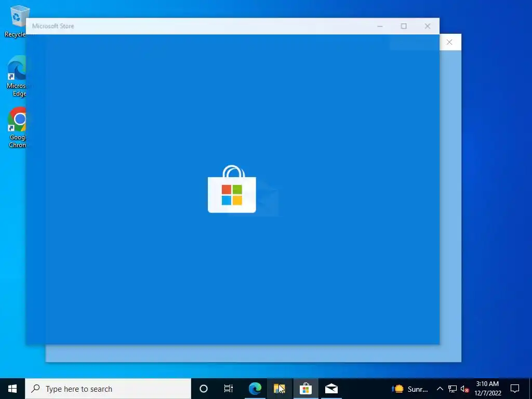The width and height of the screenshot is (532, 399).
Task: Open the Windows Start menu
Action: 12,389
